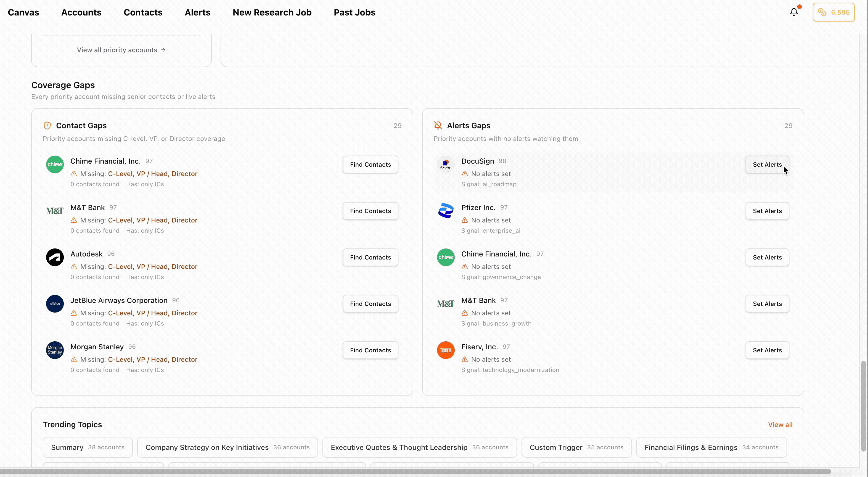
Task: Select the Custom Trigger topic chip
Action: (x=576, y=447)
